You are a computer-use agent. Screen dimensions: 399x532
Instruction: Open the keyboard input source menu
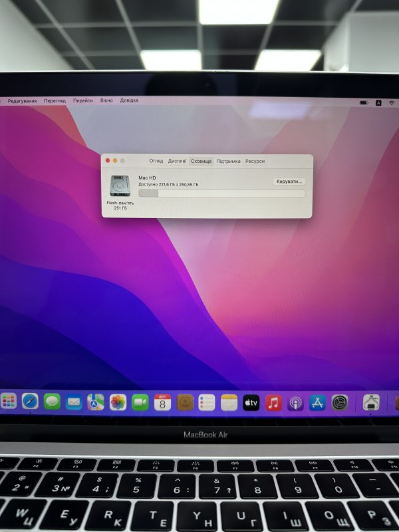(x=378, y=103)
